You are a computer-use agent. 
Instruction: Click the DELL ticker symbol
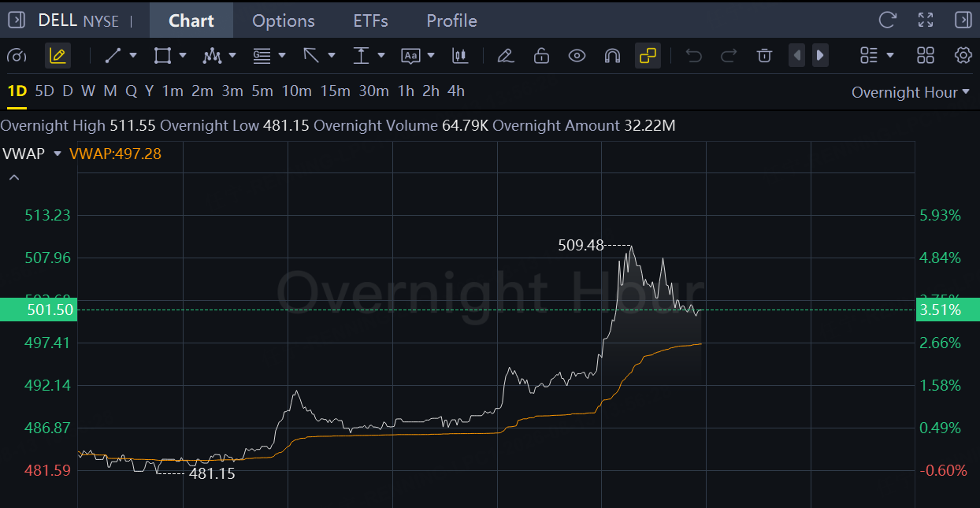pyautogui.click(x=58, y=20)
